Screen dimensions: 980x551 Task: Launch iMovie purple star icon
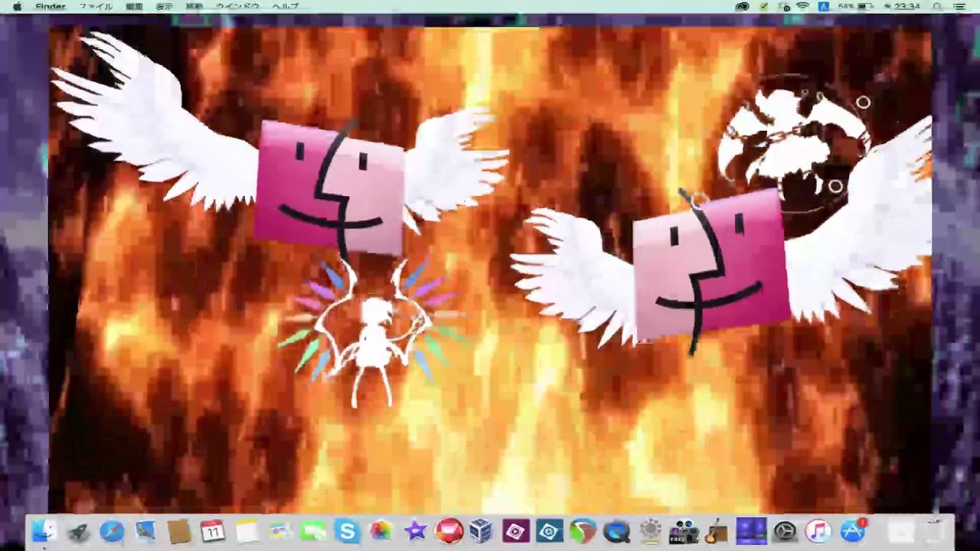pos(415,531)
